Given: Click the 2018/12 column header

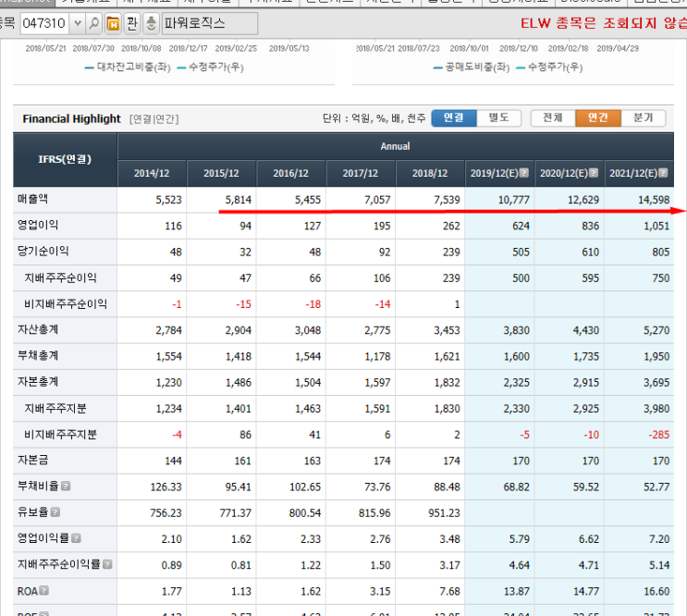Looking at the screenshot, I should coord(430,174).
